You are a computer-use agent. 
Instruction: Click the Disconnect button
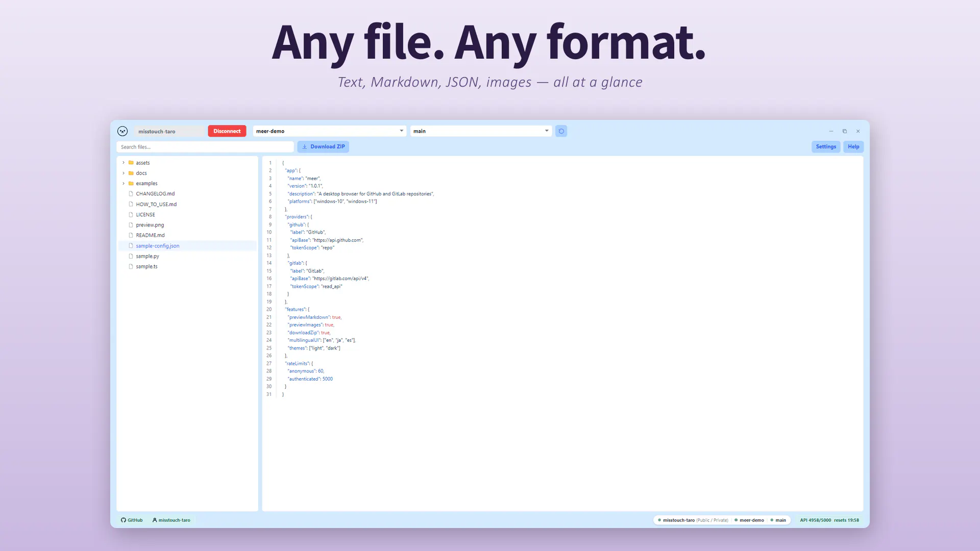[227, 131]
